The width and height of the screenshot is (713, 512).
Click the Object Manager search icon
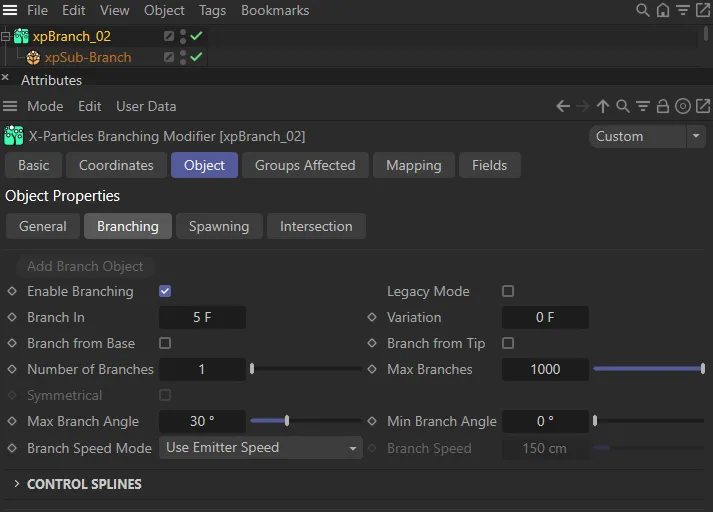click(x=642, y=10)
